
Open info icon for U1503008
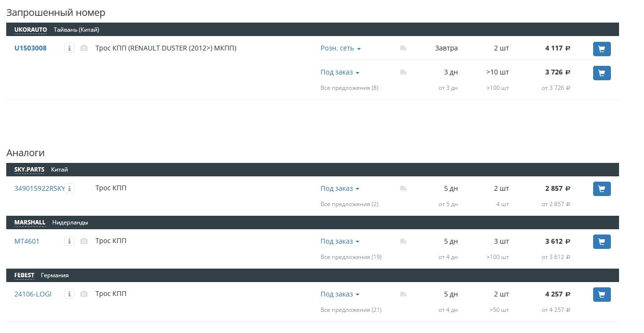70,48
